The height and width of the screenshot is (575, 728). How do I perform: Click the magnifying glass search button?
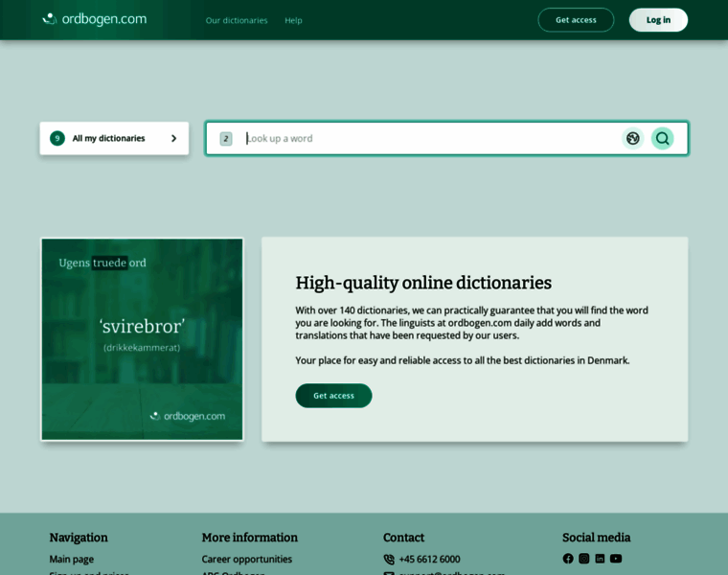point(663,138)
